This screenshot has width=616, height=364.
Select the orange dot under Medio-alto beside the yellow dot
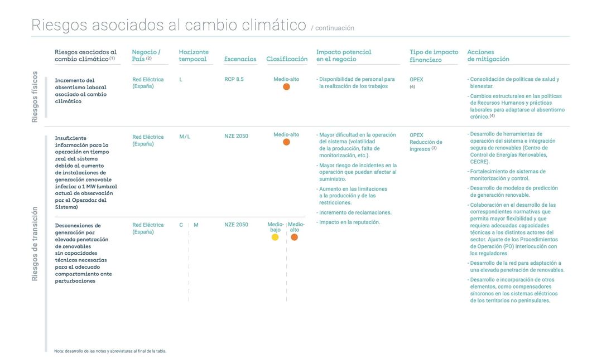click(295, 237)
